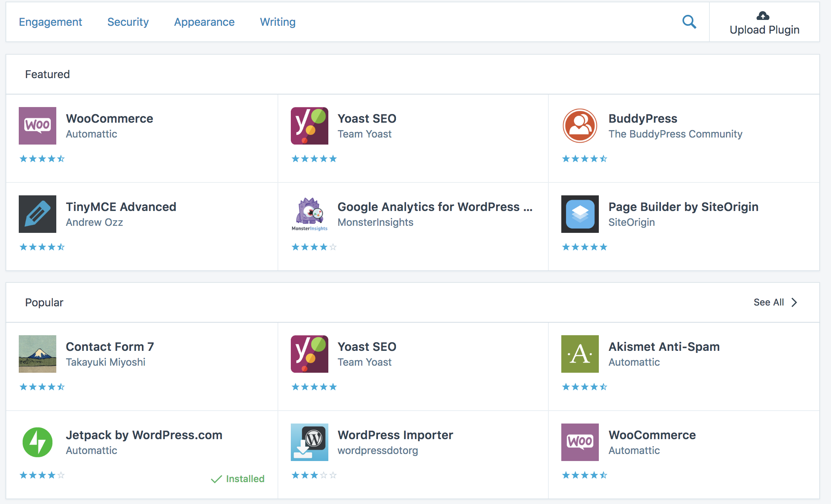Viewport: 831px width, 504px height.
Task: Switch to the Security category
Action: [128, 22]
